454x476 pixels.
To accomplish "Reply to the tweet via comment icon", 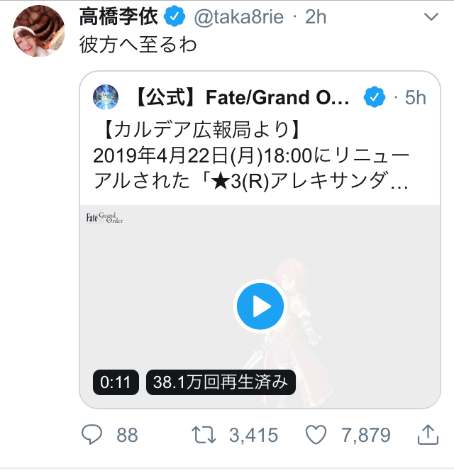I will 93,434.
